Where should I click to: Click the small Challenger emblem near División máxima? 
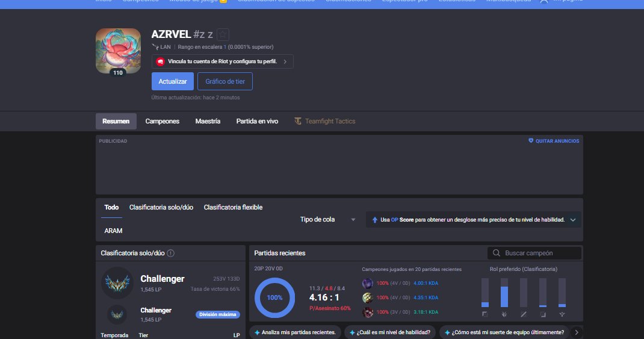(117, 315)
